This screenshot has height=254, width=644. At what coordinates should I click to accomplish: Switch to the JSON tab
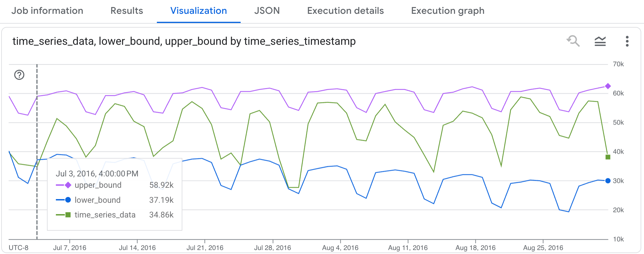pyautogui.click(x=267, y=11)
